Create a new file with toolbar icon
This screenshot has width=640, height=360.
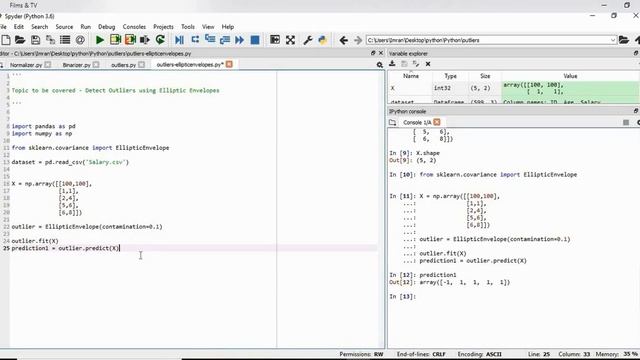coord(6,40)
